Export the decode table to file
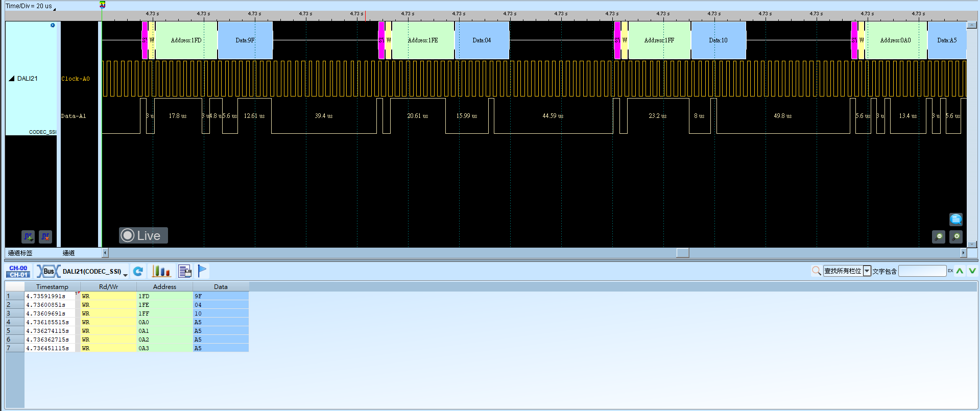Screen dimensions: 980x411 pyautogui.click(x=185, y=271)
